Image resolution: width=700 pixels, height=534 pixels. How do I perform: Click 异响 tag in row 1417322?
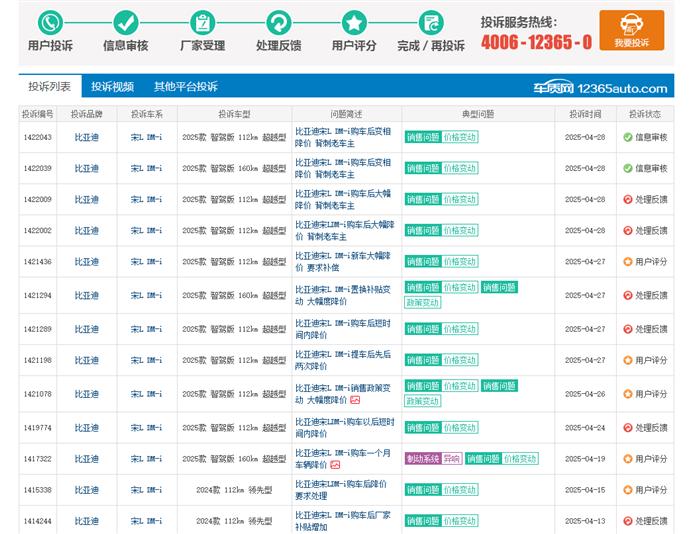click(451, 459)
